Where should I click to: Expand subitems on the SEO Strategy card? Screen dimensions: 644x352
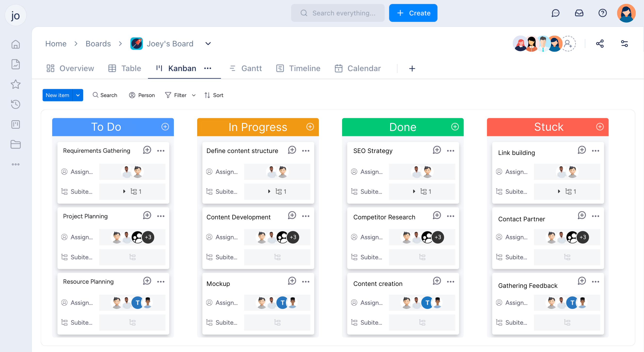pyautogui.click(x=414, y=191)
